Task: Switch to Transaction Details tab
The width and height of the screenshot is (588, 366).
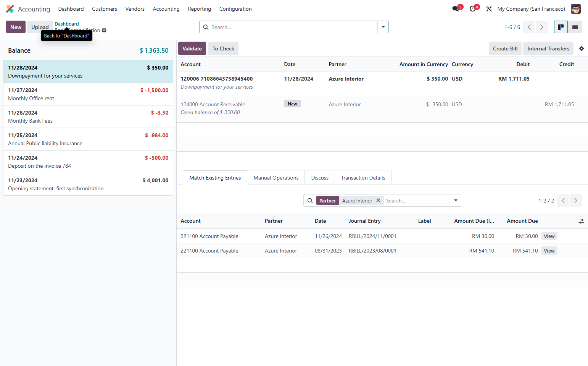Action: point(363,178)
